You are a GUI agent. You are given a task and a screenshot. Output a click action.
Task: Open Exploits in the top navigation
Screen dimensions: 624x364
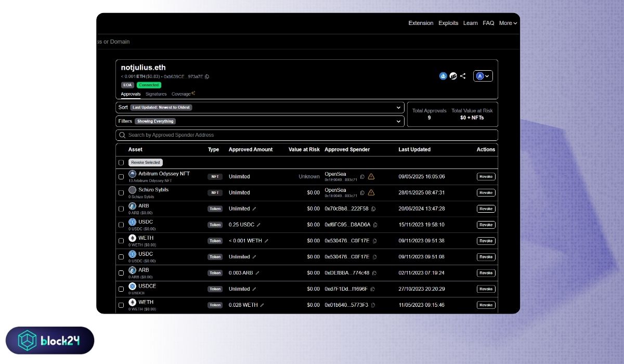[x=448, y=23]
